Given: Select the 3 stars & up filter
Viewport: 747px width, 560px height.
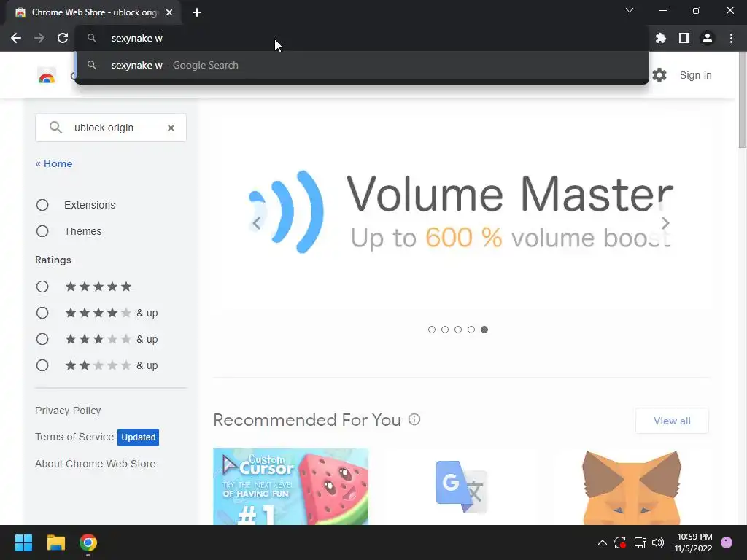Looking at the screenshot, I should coord(42,339).
